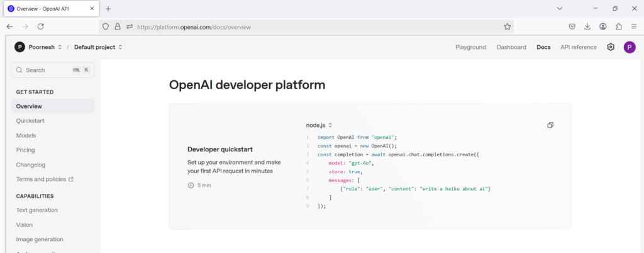Click the CAPABILITIES section label
This screenshot has width=644, height=253.
click(x=35, y=196)
